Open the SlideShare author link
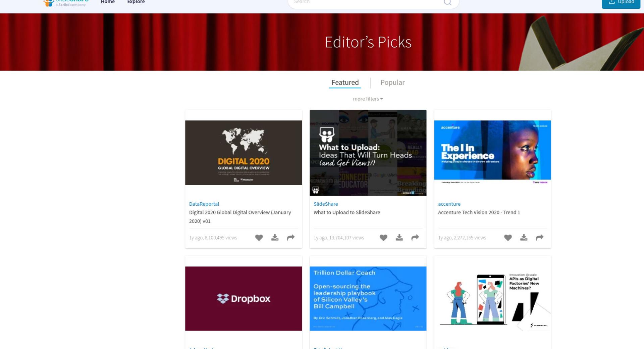This screenshot has width=644, height=349. (326, 204)
